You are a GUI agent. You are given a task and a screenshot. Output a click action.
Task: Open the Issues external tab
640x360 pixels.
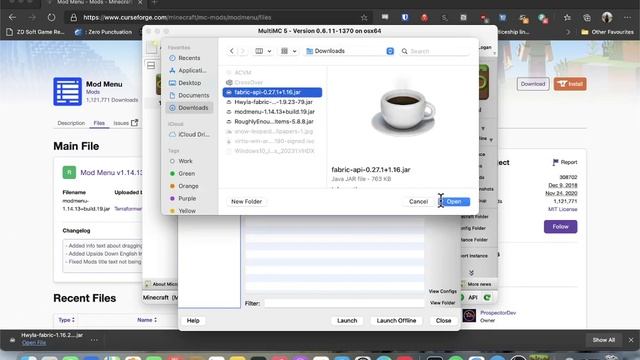click(x=126, y=123)
